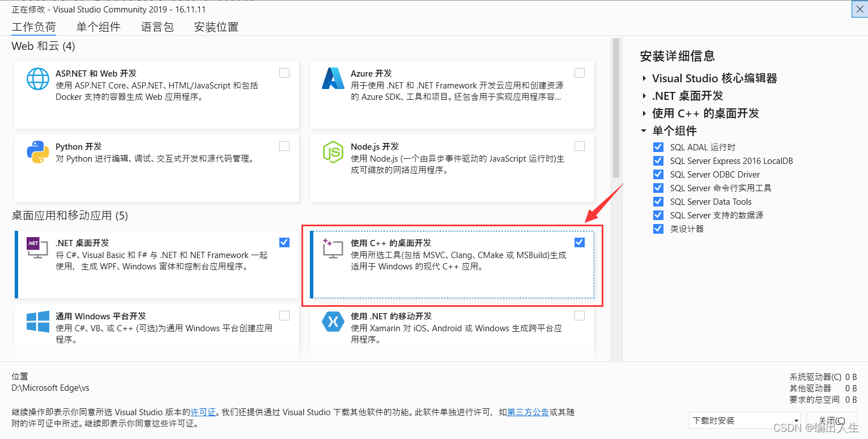Enable the Azure 开发 workload checkbox
The width and height of the screenshot is (868, 439).
(x=580, y=73)
